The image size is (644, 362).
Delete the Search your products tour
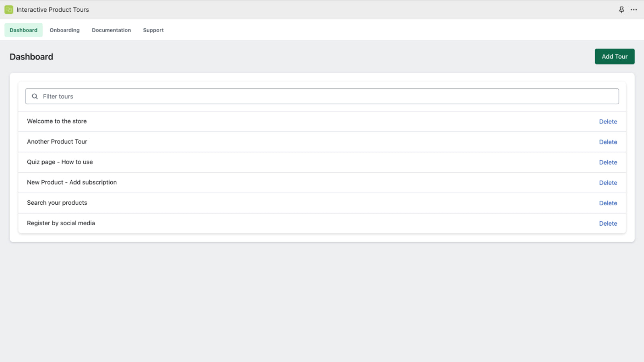[608, 203]
